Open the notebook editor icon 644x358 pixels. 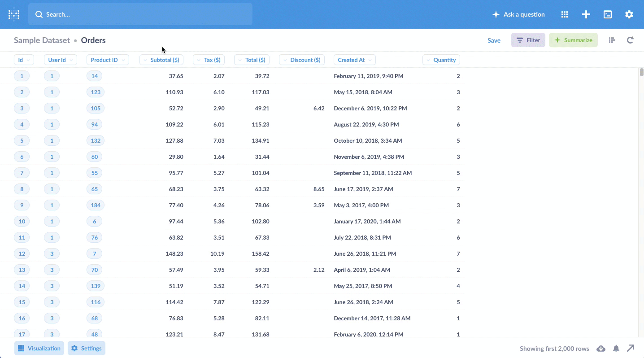pyautogui.click(x=612, y=40)
